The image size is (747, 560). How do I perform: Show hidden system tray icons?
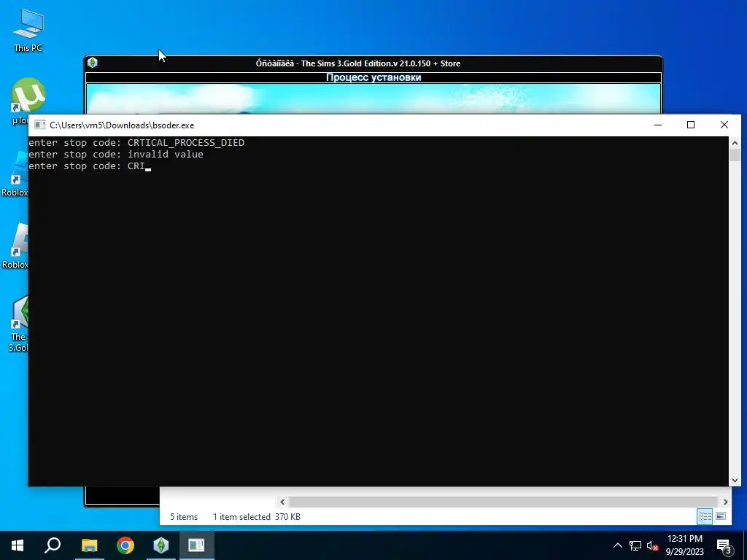point(617,545)
